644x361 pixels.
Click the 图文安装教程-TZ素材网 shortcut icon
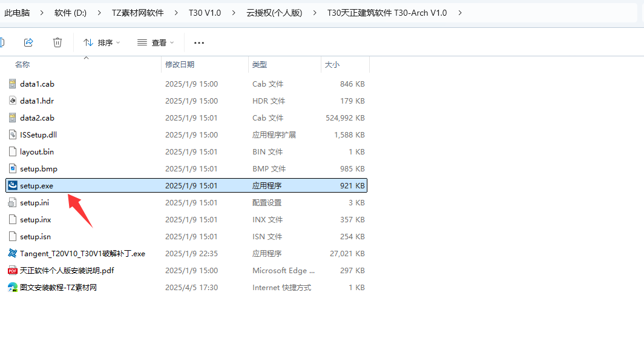[13, 287]
